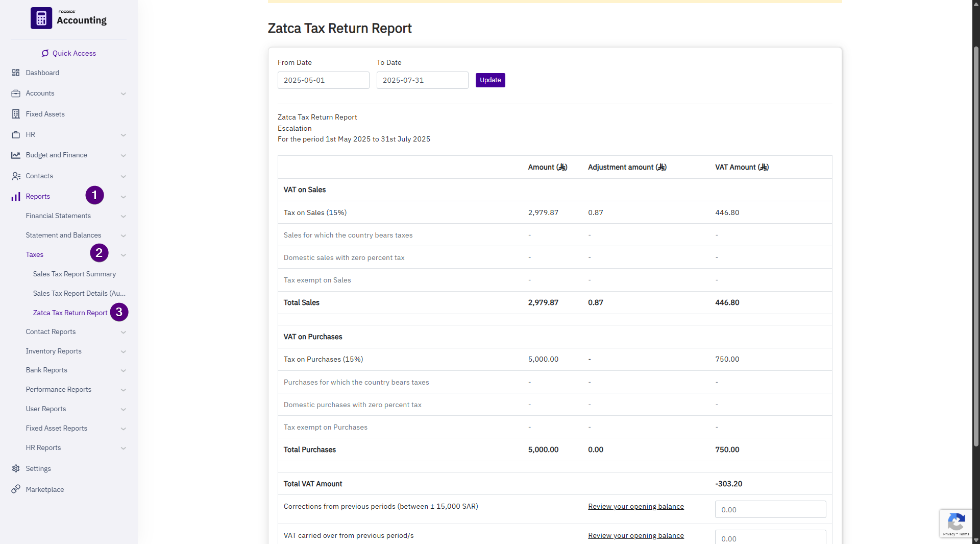
Task: Click the corrections from previous periods amount field
Action: (x=770, y=509)
